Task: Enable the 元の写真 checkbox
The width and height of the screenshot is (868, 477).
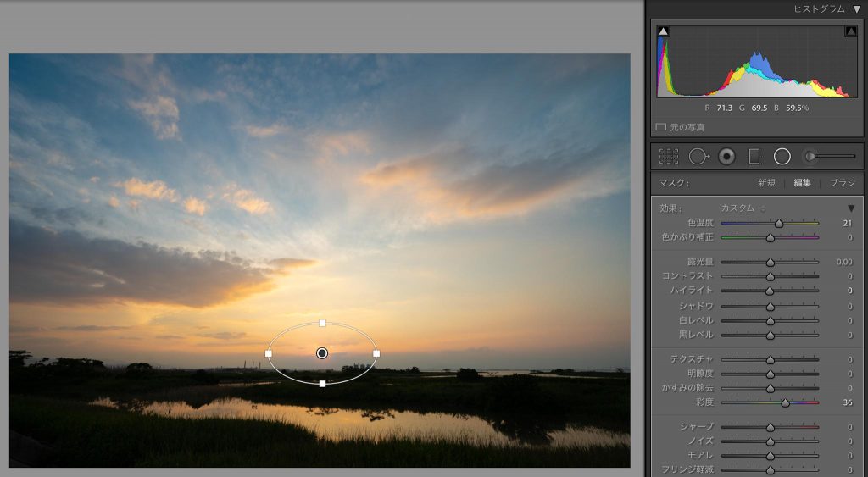Action: 661,127
